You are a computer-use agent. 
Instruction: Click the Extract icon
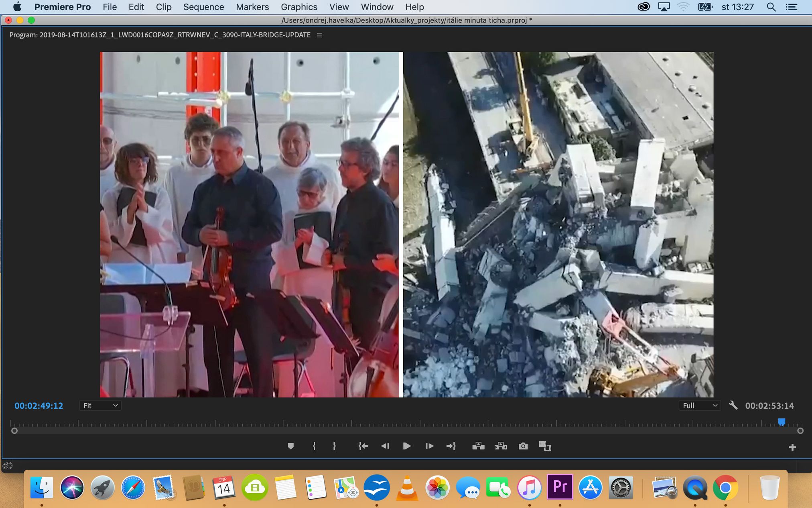tap(501, 446)
